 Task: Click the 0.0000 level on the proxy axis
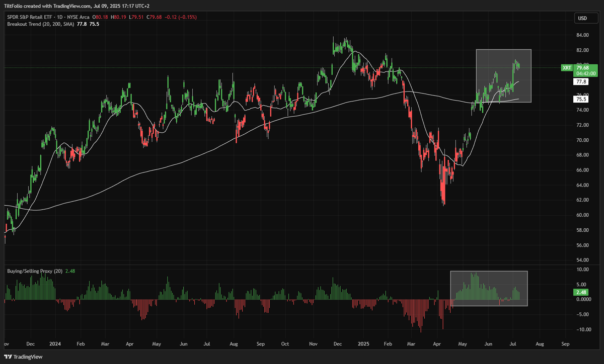point(584,299)
